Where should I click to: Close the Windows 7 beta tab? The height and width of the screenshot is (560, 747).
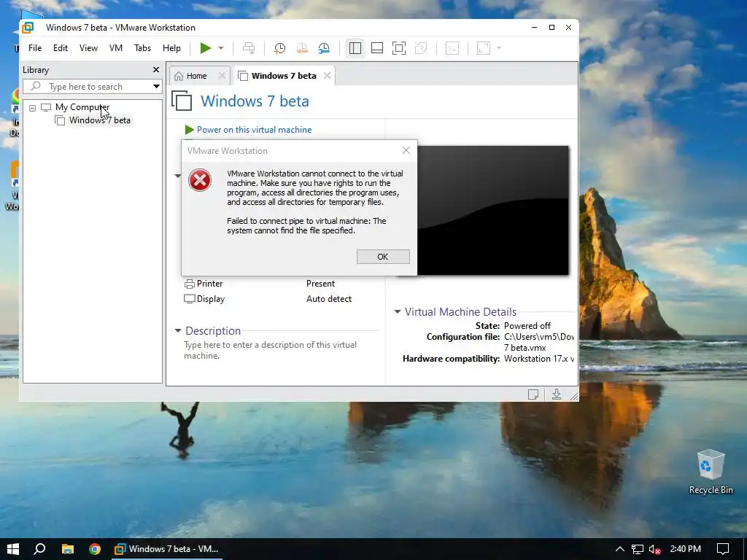327,76
